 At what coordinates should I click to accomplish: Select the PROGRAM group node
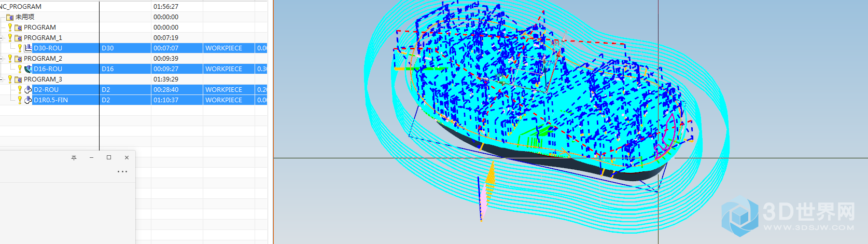point(40,27)
